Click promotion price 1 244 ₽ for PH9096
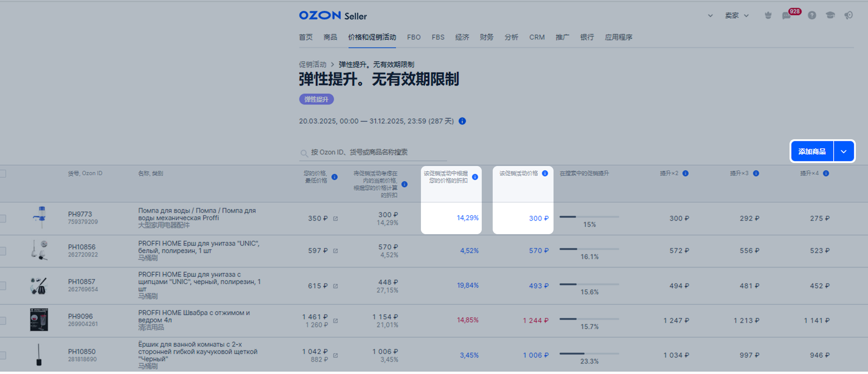 pos(535,321)
